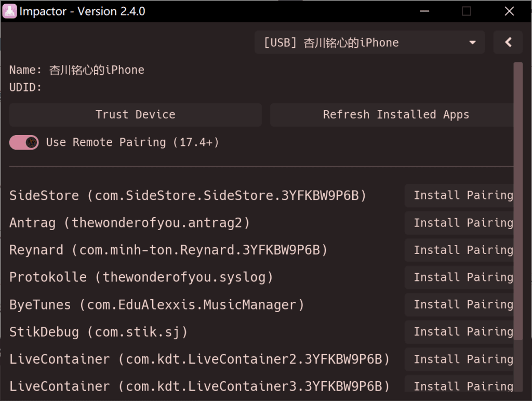Select the SideStore app row text
This screenshot has height=401, width=532.
click(x=188, y=195)
